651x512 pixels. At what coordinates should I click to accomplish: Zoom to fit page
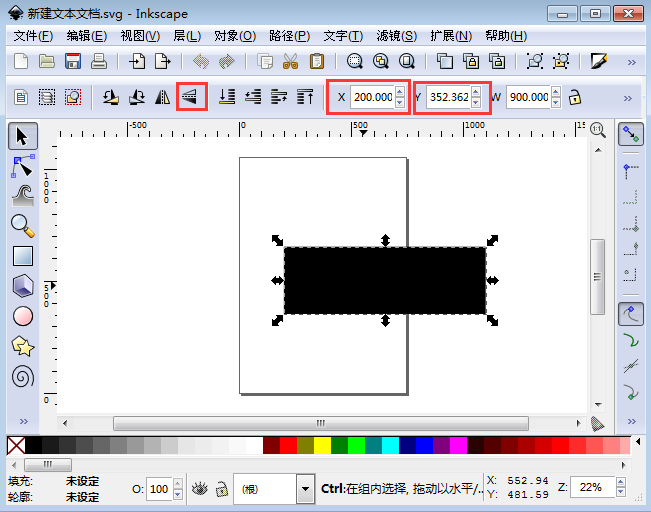point(407,61)
